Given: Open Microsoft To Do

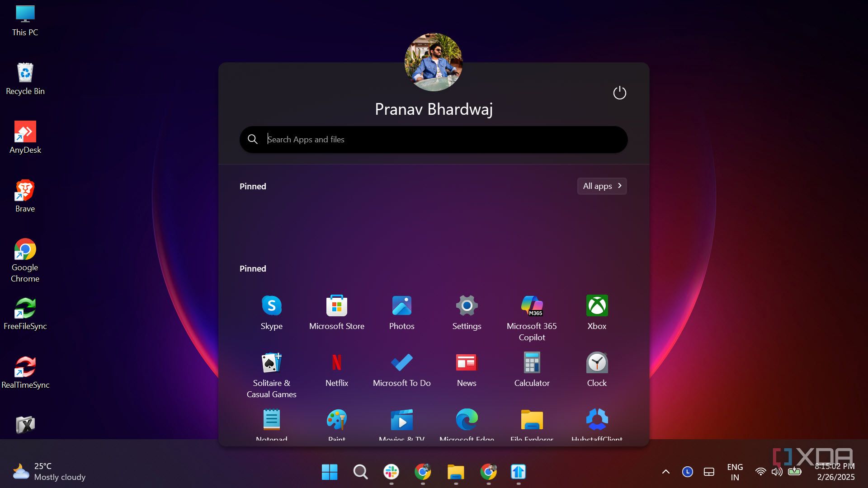Looking at the screenshot, I should [x=401, y=368].
